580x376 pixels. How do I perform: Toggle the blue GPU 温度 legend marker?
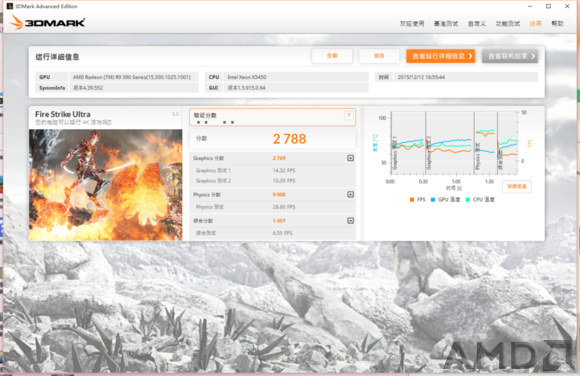433,199
